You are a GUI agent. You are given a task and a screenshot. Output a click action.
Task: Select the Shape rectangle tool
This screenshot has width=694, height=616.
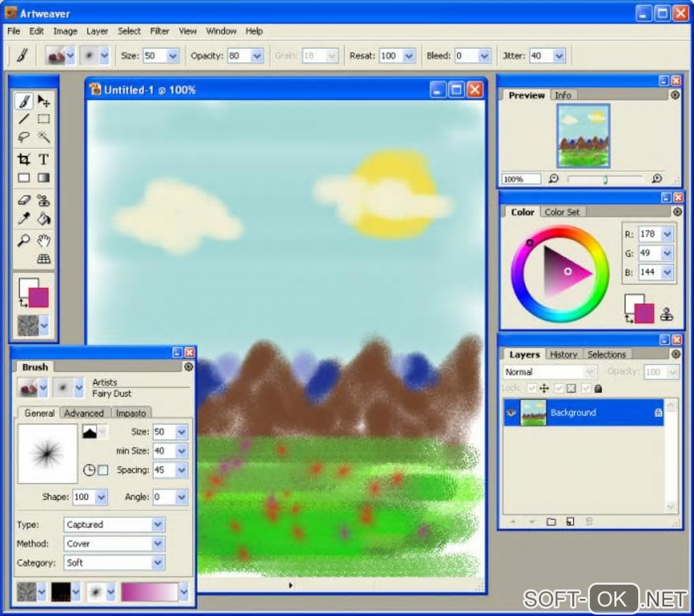[24, 178]
